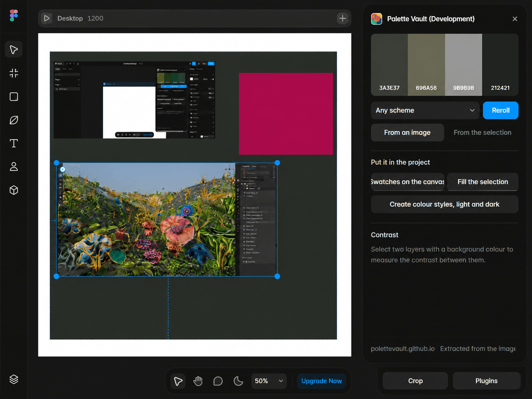Activate the hand pan tool
This screenshot has height=399, width=532.
[x=198, y=381]
